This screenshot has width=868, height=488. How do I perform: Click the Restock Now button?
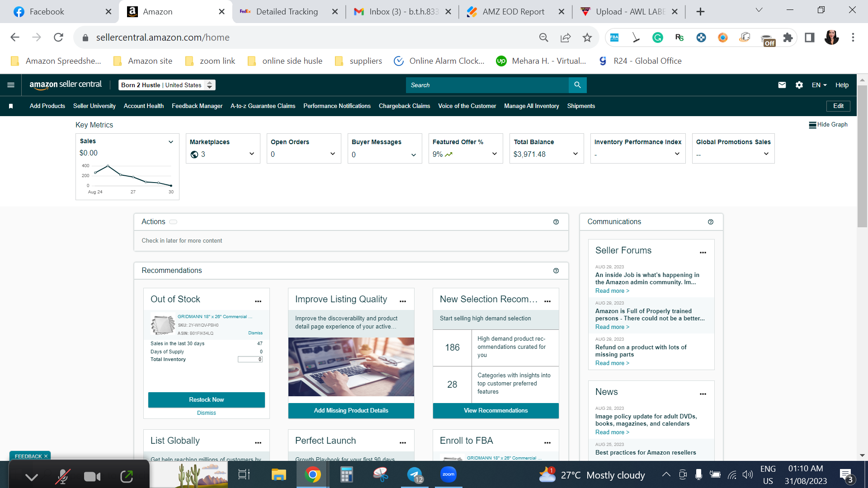(x=207, y=400)
